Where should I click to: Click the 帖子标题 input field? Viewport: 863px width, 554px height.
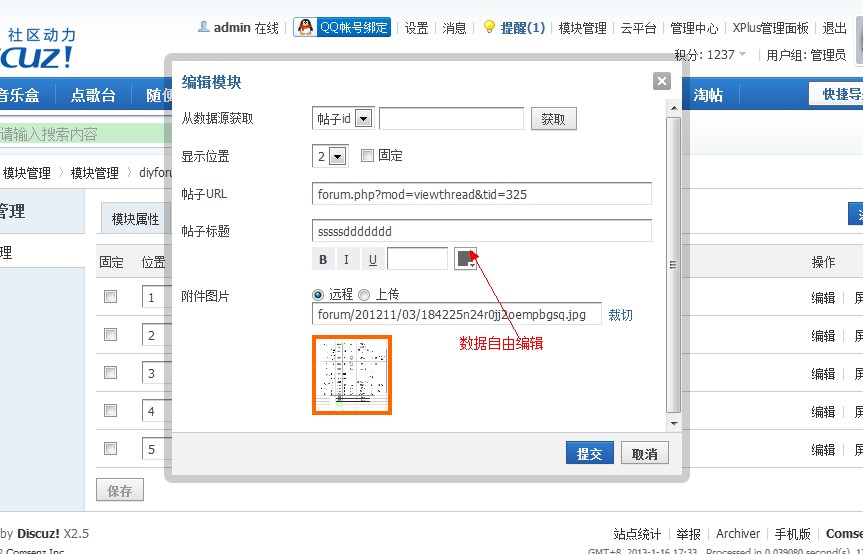(482, 231)
